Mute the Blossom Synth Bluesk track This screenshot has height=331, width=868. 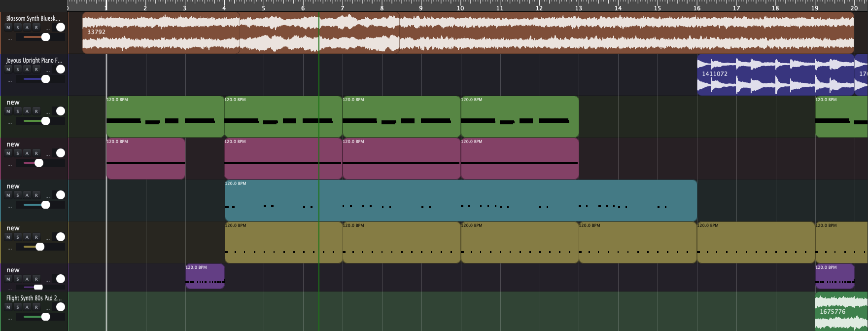coord(8,28)
